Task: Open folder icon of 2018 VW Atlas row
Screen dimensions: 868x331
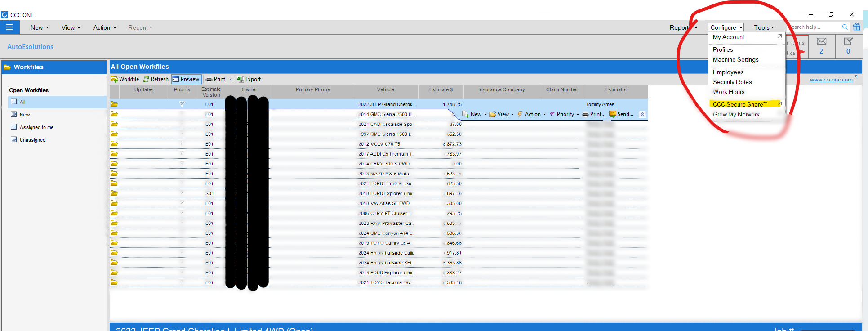Action: [114, 203]
